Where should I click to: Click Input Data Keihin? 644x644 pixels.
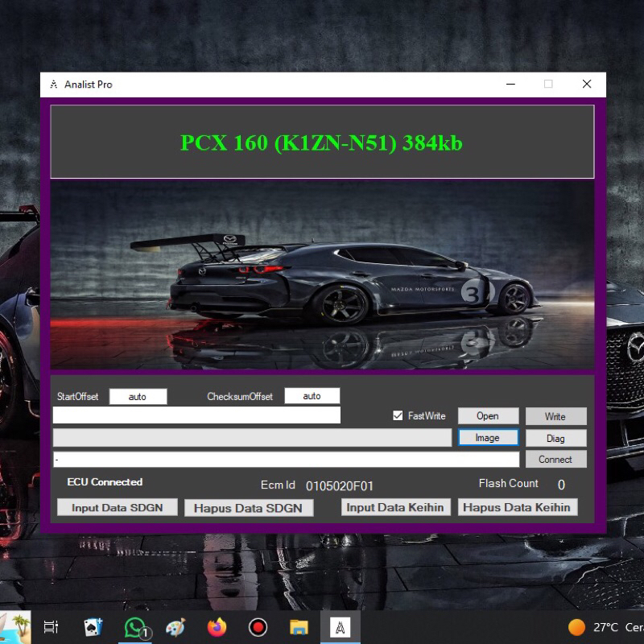pos(395,507)
